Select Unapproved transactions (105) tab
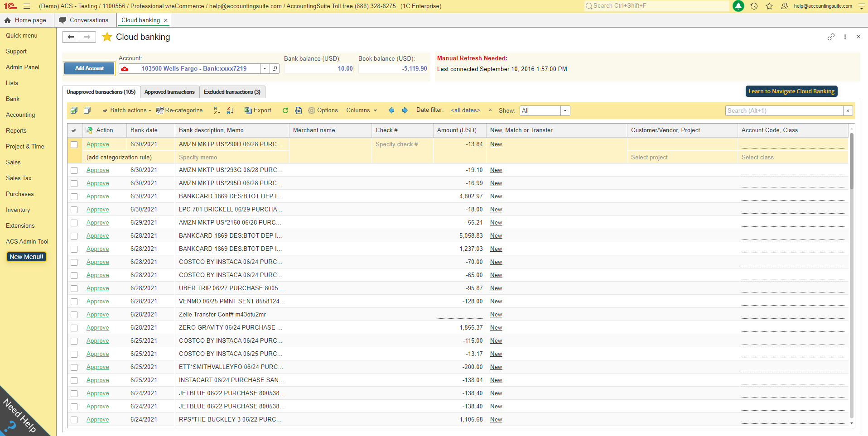The height and width of the screenshot is (436, 868). 101,92
